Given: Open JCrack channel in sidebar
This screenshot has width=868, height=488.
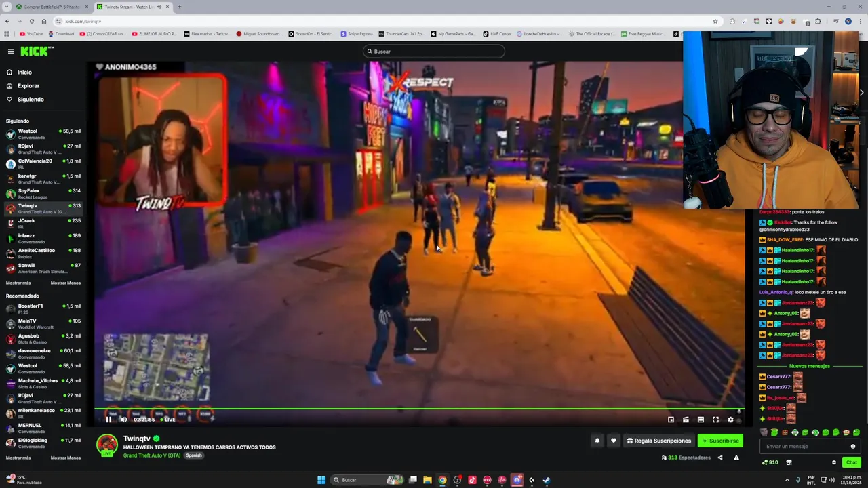Looking at the screenshot, I should click(43, 224).
